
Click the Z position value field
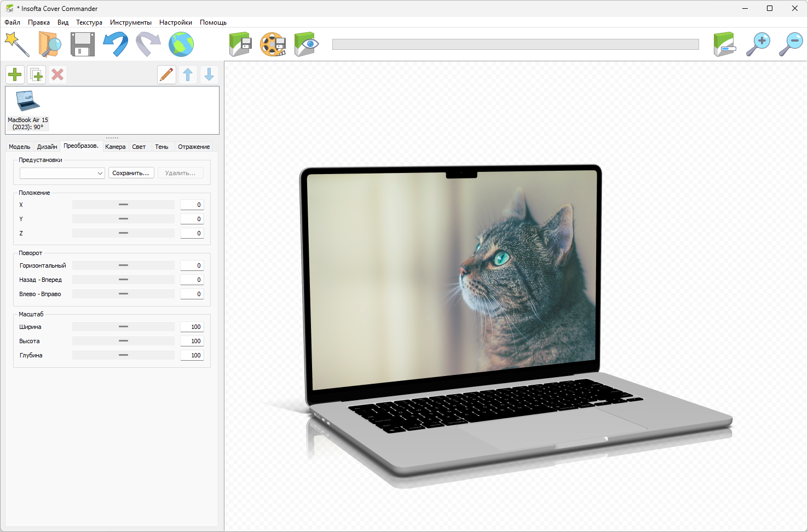click(192, 233)
